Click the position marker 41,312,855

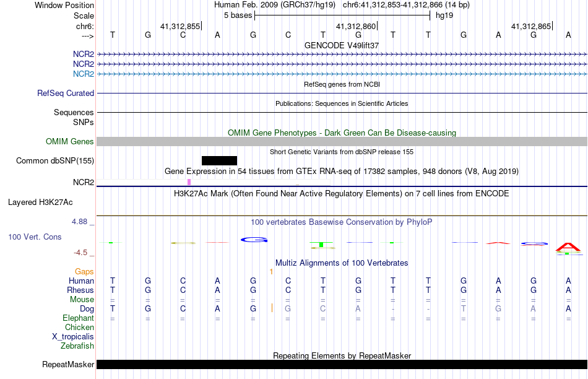(x=180, y=26)
